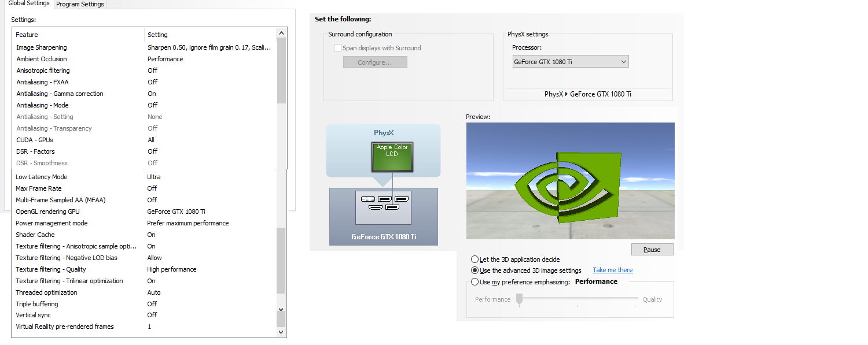
Task: Click the PhysX ▸ GeForce GTX 1080 Ti label
Action: [588, 94]
